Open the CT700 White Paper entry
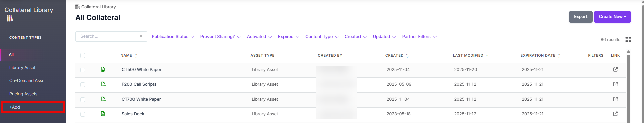This screenshot has width=644, height=123. coord(141,99)
